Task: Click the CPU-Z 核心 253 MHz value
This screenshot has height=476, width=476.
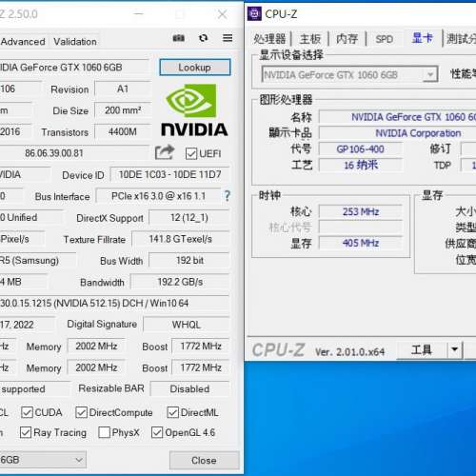Action: [361, 211]
